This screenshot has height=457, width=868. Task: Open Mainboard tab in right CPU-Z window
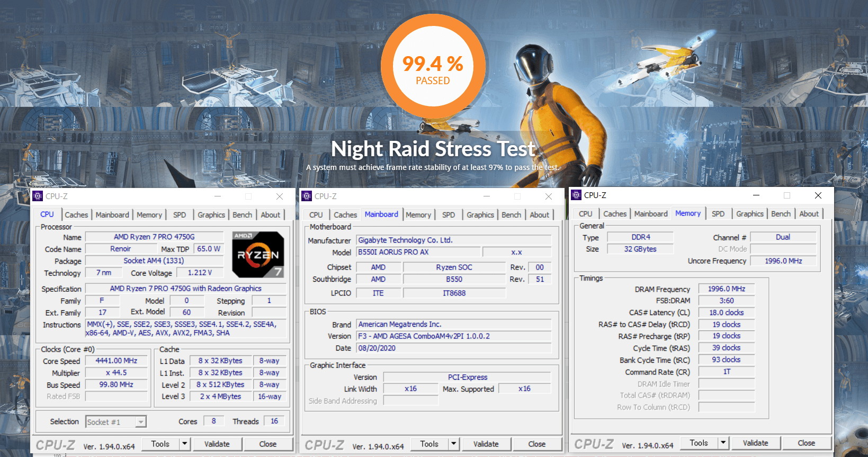(651, 213)
